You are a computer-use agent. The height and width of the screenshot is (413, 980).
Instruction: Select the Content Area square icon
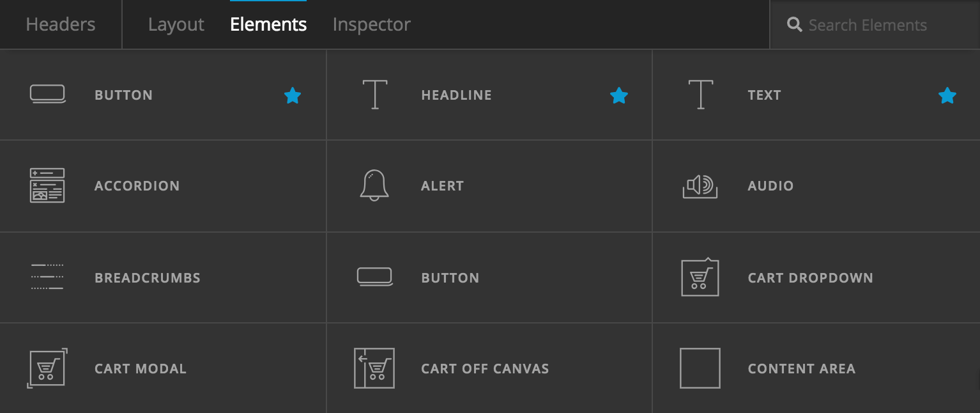click(x=700, y=368)
